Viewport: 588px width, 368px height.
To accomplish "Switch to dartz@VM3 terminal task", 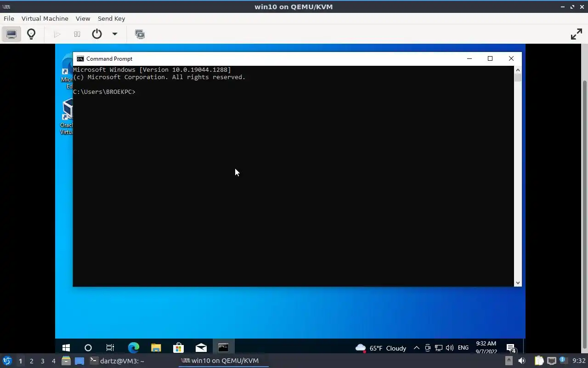I will [x=117, y=361].
